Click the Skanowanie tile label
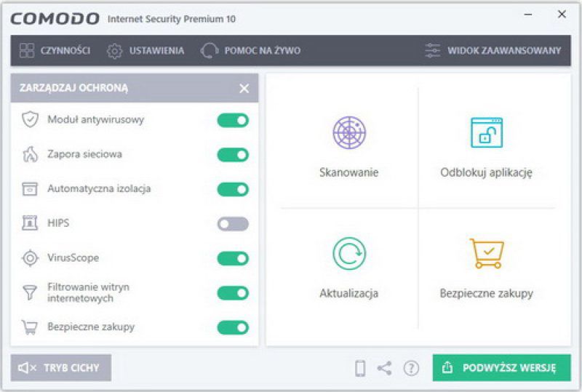This screenshot has width=582, height=392. 349,172
